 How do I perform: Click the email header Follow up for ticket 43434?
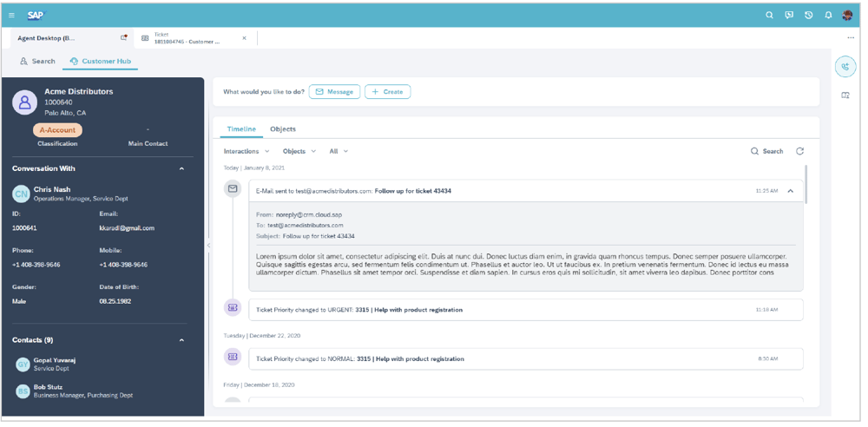pos(413,191)
